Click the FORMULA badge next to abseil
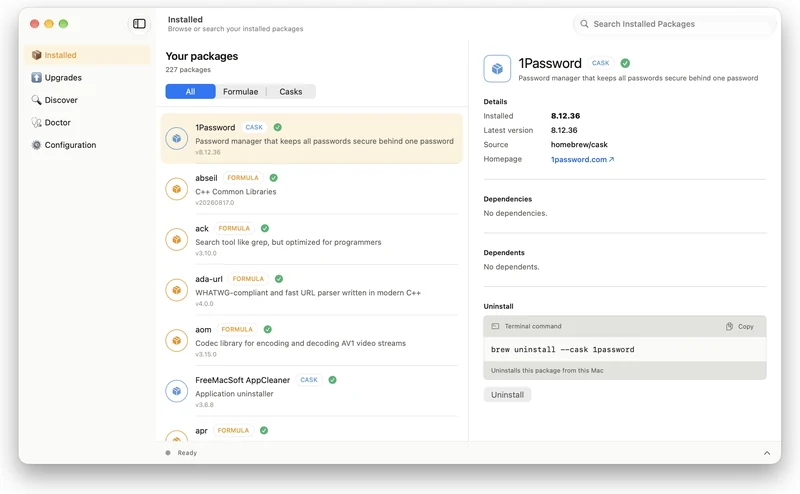 (243, 178)
